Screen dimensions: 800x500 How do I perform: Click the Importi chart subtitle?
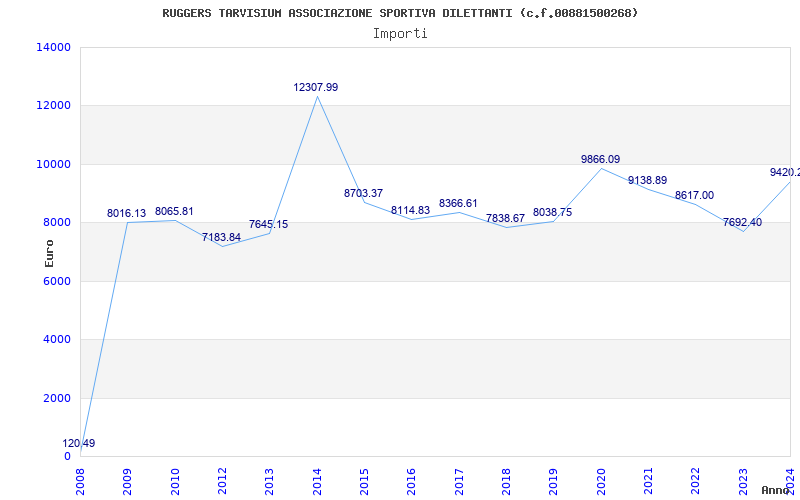click(x=400, y=33)
